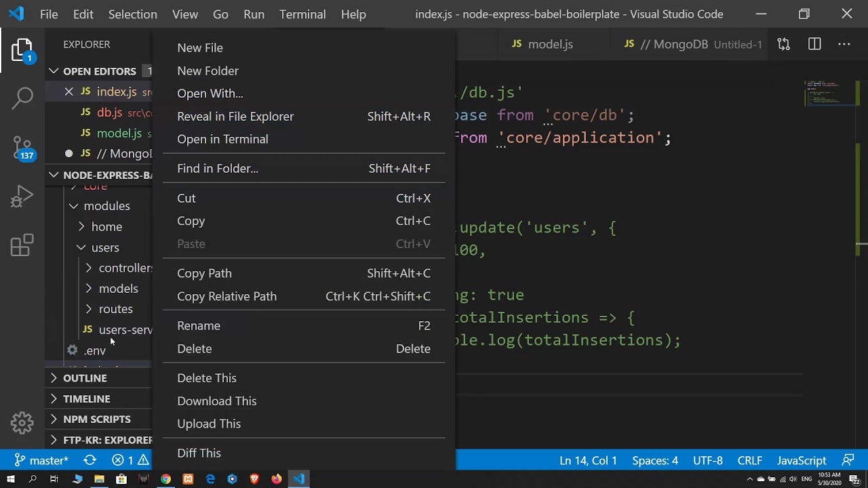The image size is (868, 488).
Task: Open the Terminal menu in menu bar
Action: [x=302, y=14]
